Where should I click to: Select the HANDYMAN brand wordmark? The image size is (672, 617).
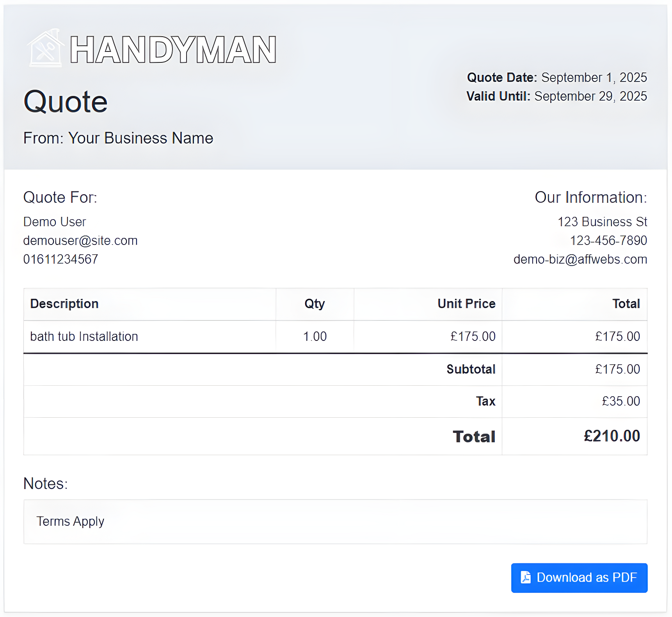[x=173, y=48]
